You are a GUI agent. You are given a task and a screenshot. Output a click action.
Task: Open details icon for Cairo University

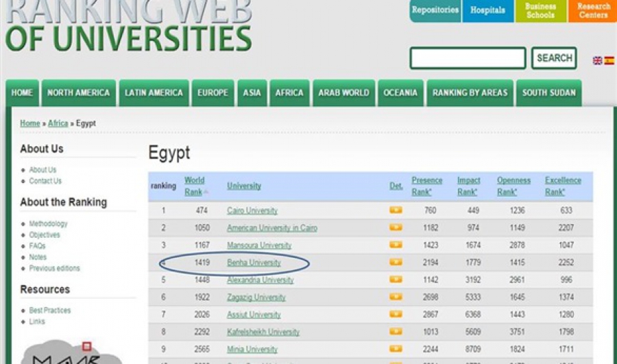(396, 210)
